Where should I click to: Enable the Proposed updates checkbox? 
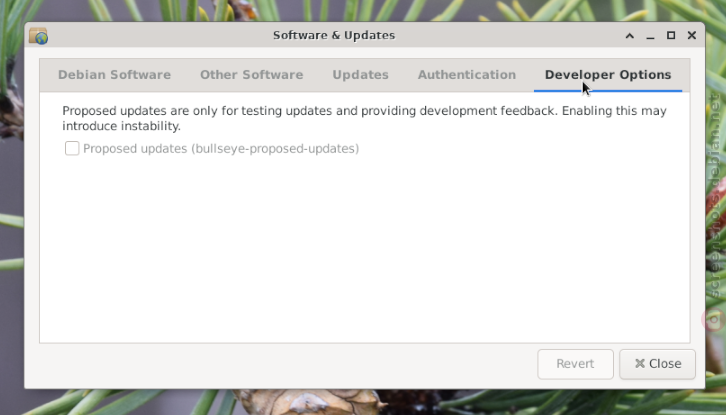point(72,149)
